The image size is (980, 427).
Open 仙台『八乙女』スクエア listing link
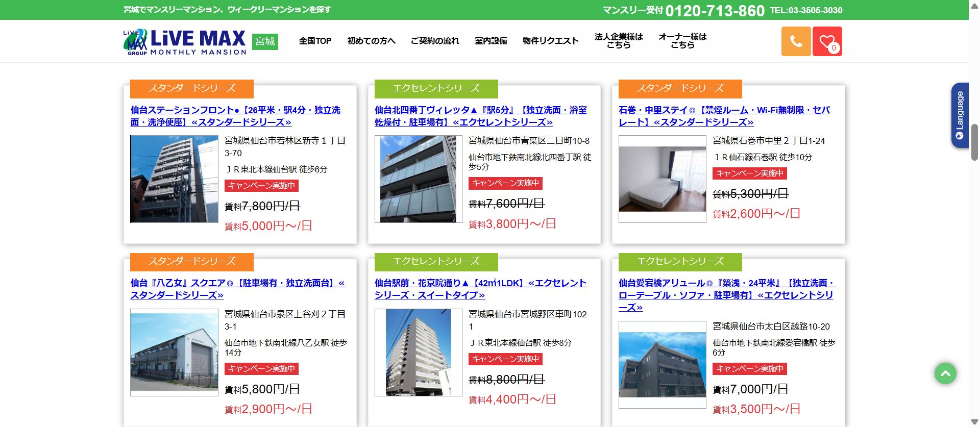[x=237, y=289]
